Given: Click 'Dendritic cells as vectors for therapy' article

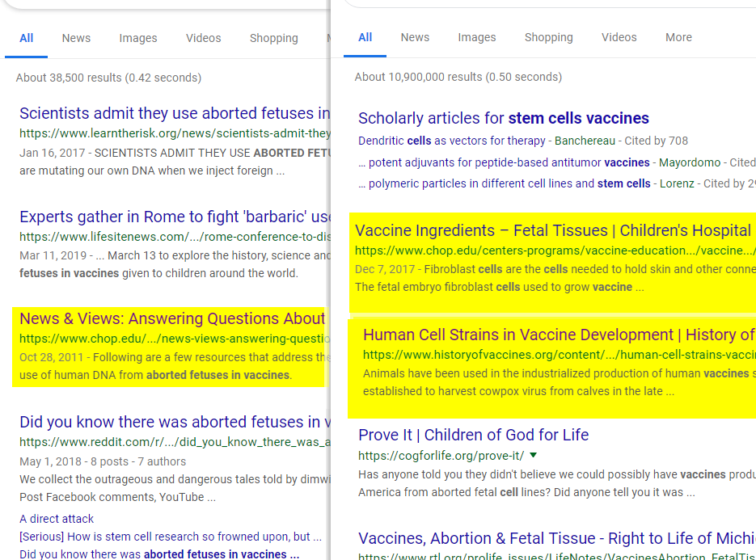Looking at the screenshot, I should click(452, 141).
